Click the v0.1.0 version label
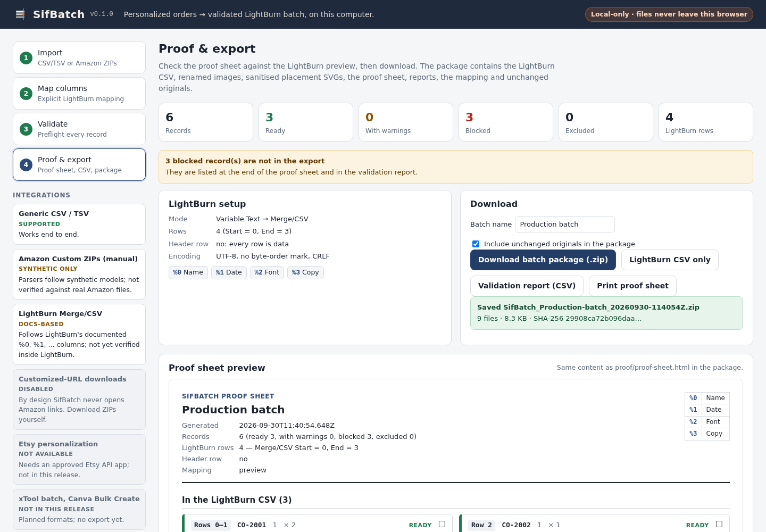 [102, 14]
